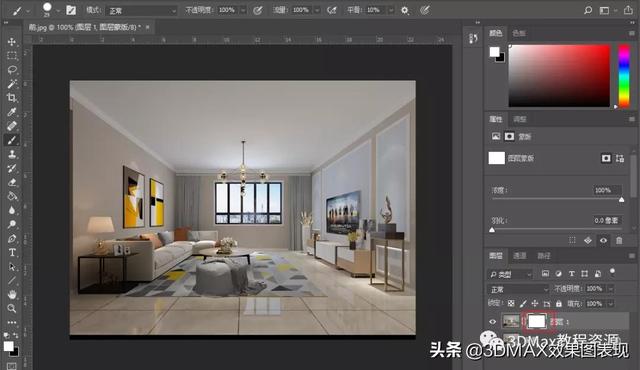Select the History Brush tool
The height and width of the screenshot is (370, 640).
pyautogui.click(x=12, y=168)
